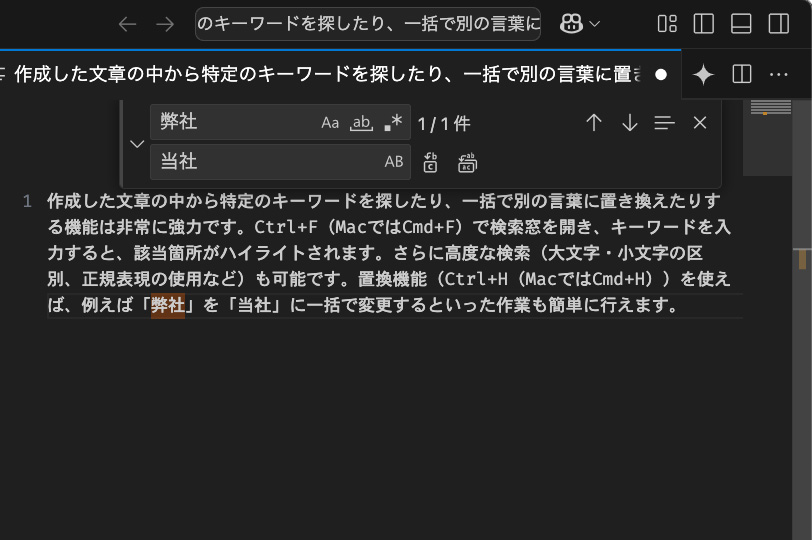Click the minimap preview
Image resolution: width=812 pixels, height=540 pixels.
(771, 108)
